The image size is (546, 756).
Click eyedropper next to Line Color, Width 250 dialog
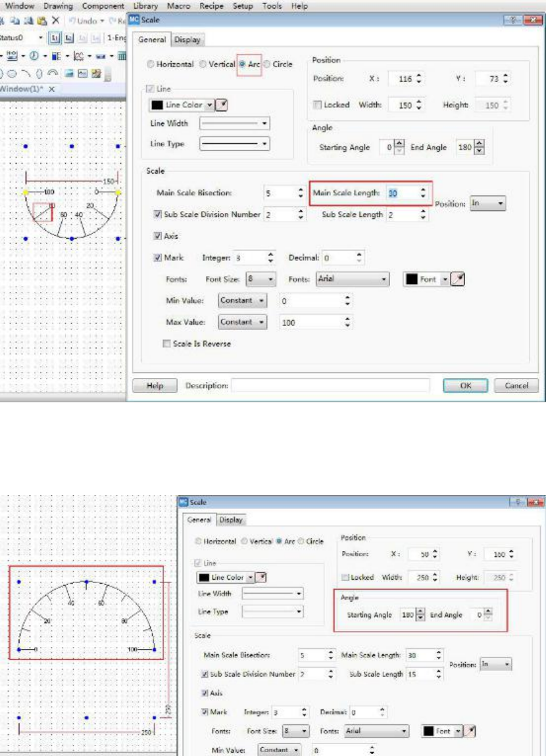261,577
